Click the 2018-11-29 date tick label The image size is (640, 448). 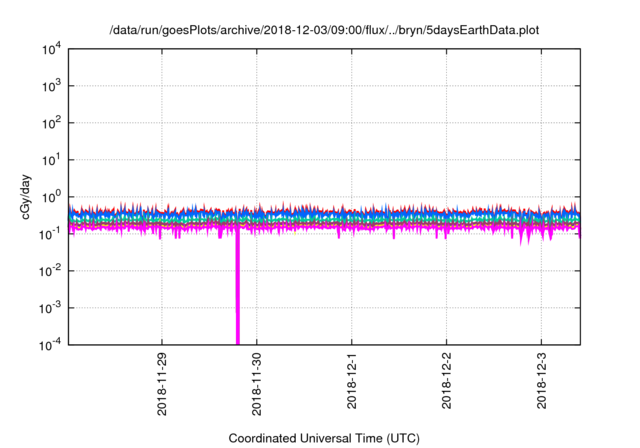pyautogui.click(x=162, y=384)
